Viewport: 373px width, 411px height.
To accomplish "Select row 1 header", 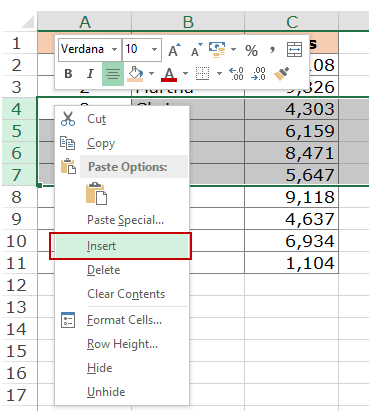I will (19, 43).
